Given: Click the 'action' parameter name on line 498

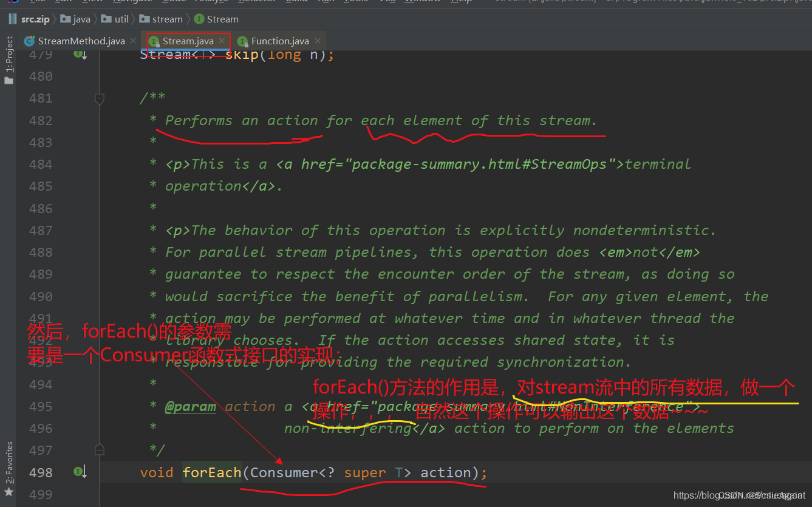Looking at the screenshot, I should [x=446, y=472].
